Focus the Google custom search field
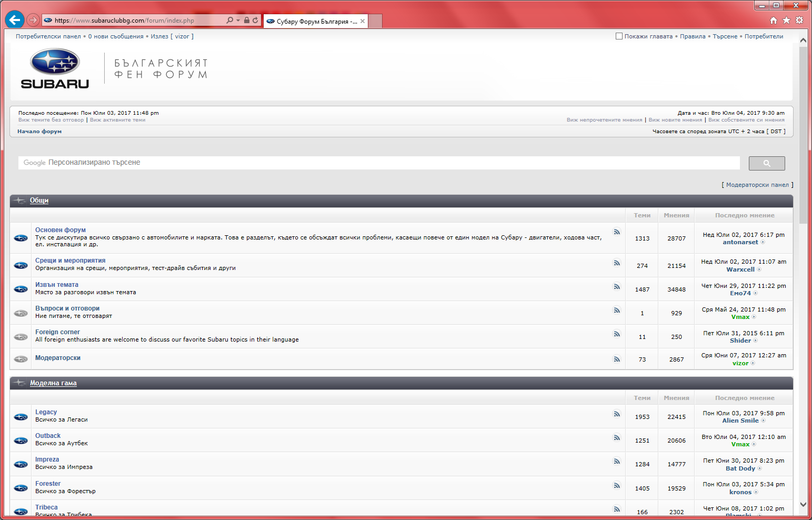 (x=379, y=163)
